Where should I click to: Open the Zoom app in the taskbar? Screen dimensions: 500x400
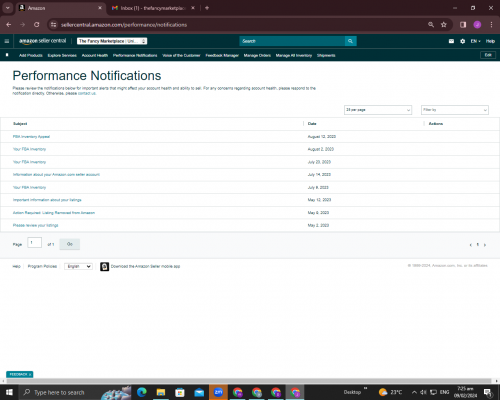tap(218, 392)
